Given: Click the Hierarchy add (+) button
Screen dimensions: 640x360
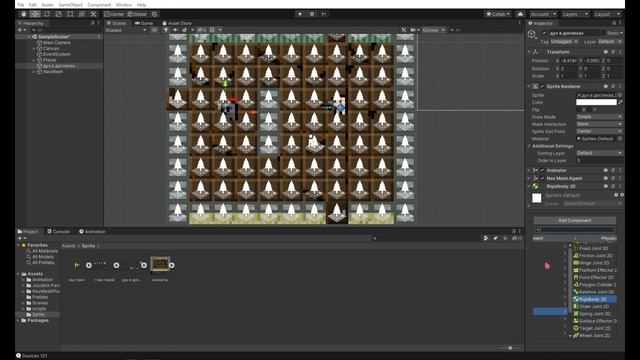Looking at the screenshot, I should [20, 30].
